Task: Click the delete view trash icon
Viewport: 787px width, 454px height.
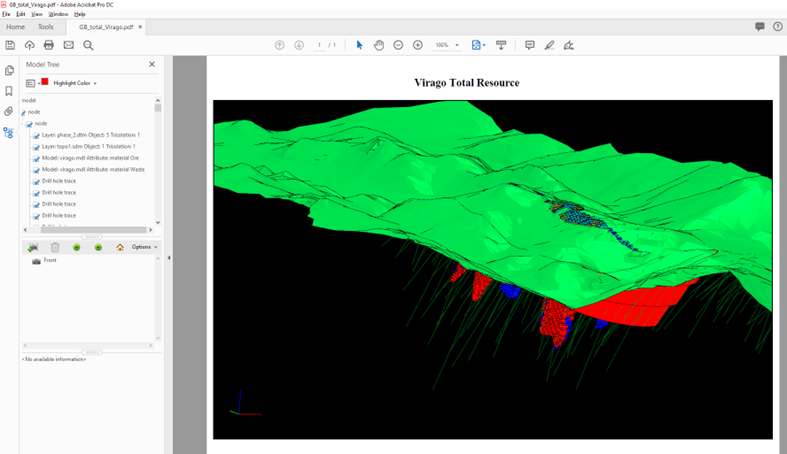Action: pyautogui.click(x=55, y=247)
